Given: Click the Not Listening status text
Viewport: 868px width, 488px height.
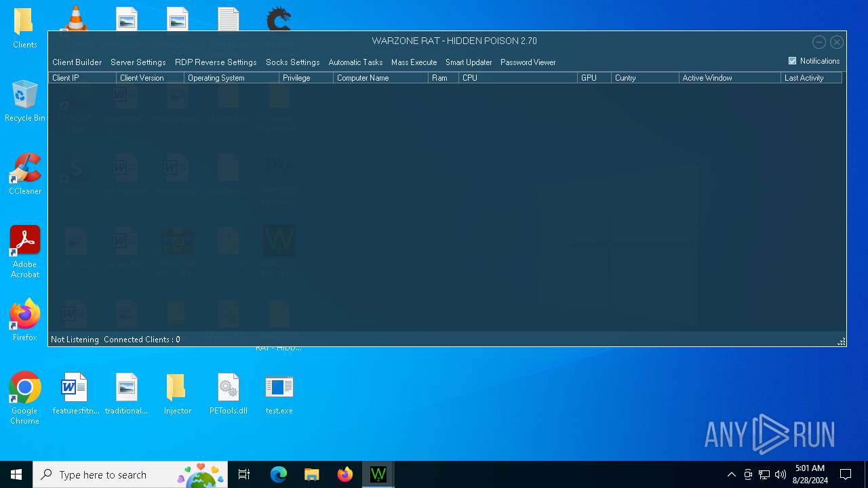Looking at the screenshot, I should pos(75,340).
